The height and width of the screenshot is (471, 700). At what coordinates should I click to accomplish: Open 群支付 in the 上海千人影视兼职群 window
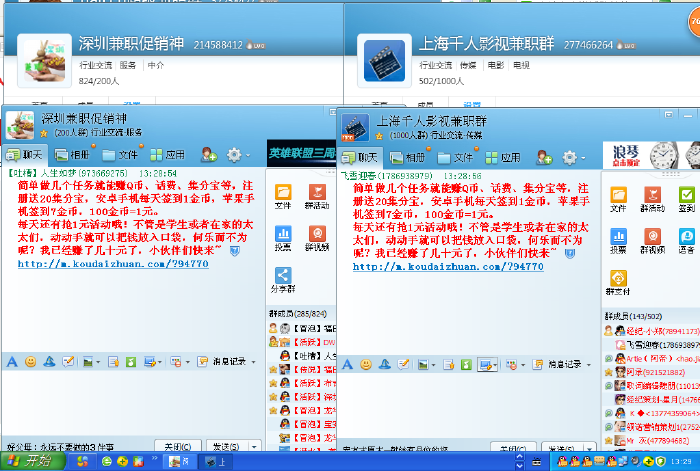618,283
